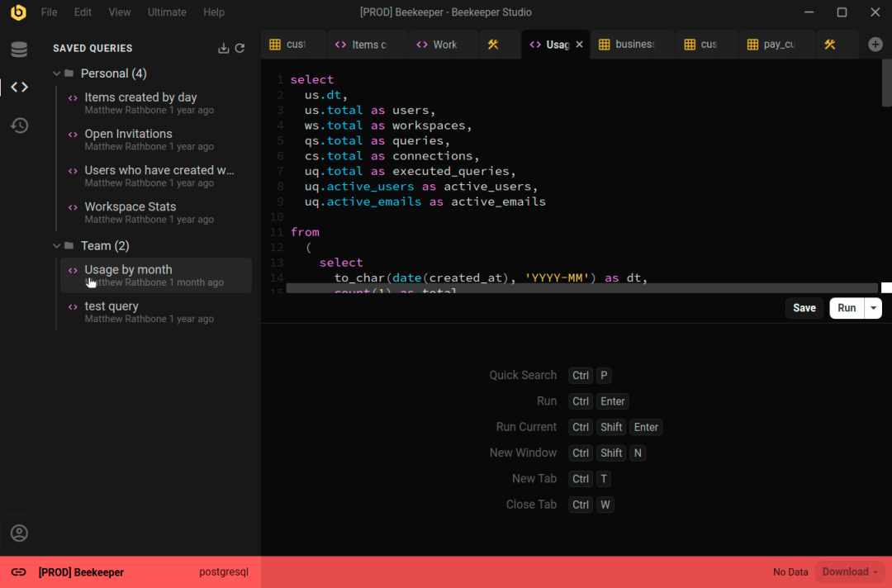Open the Ultimate menu
This screenshot has width=892, height=588.
tap(167, 12)
